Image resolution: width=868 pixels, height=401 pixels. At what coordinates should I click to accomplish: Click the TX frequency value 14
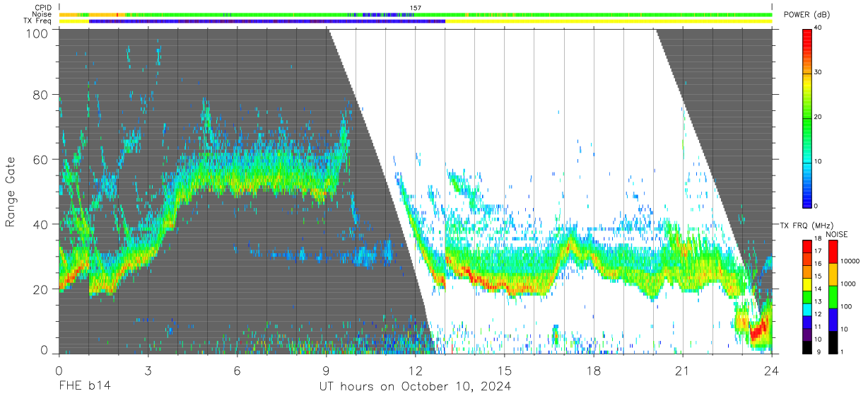(x=817, y=290)
